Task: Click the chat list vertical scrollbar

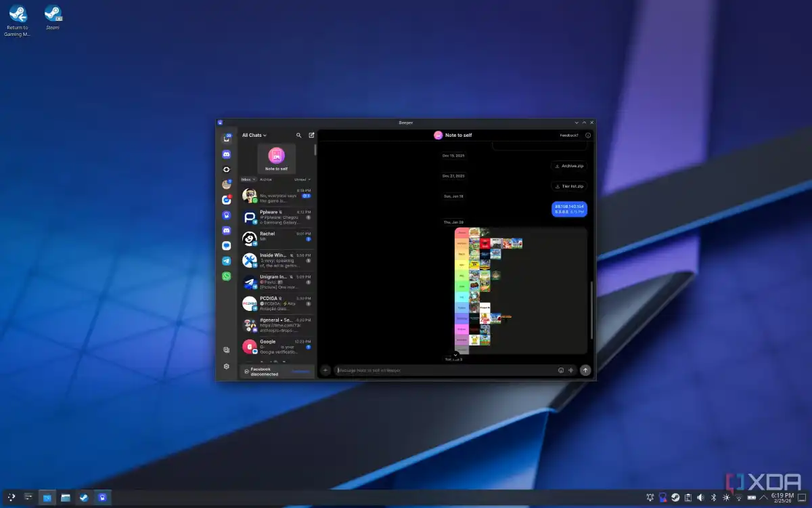Action: click(x=315, y=150)
